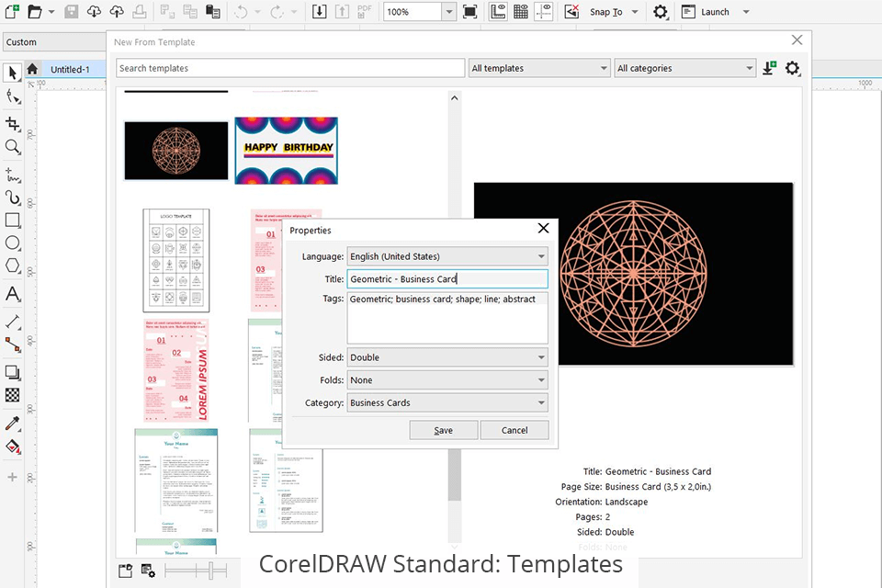Select the Pick tool in toolbox
This screenshot has height=588, width=882.
point(12,73)
